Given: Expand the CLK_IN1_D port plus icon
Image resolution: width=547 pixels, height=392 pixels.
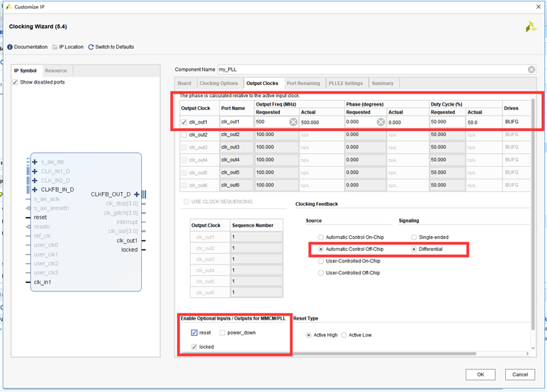Looking at the screenshot, I should [35, 172].
